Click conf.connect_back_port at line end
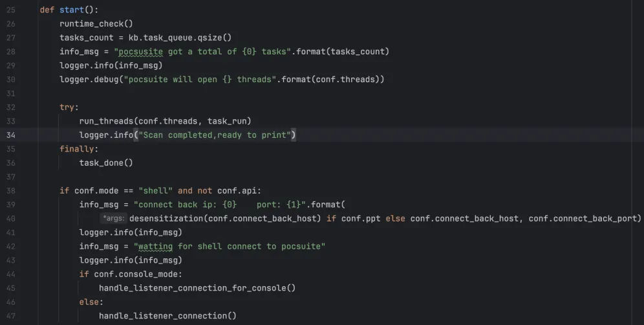Viewport: 644px width, 325px height. 584,219
